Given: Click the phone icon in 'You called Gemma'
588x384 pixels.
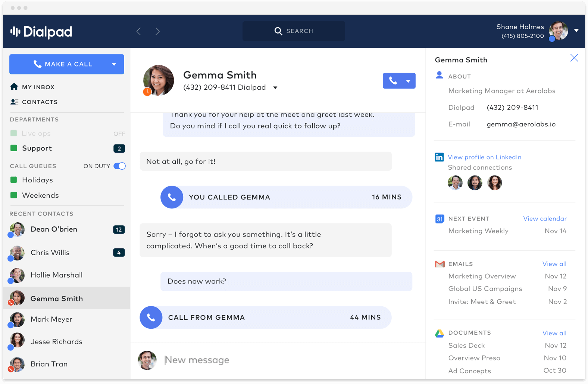Looking at the screenshot, I should pyautogui.click(x=172, y=197).
